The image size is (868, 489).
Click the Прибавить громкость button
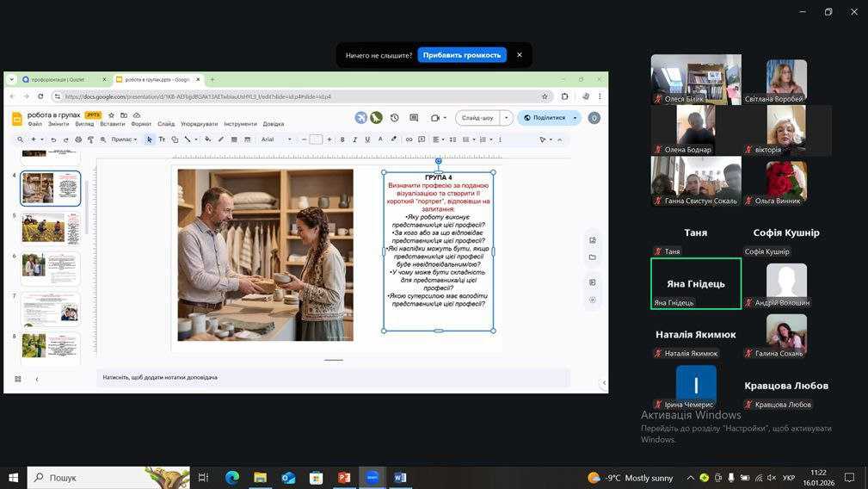[x=462, y=55]
